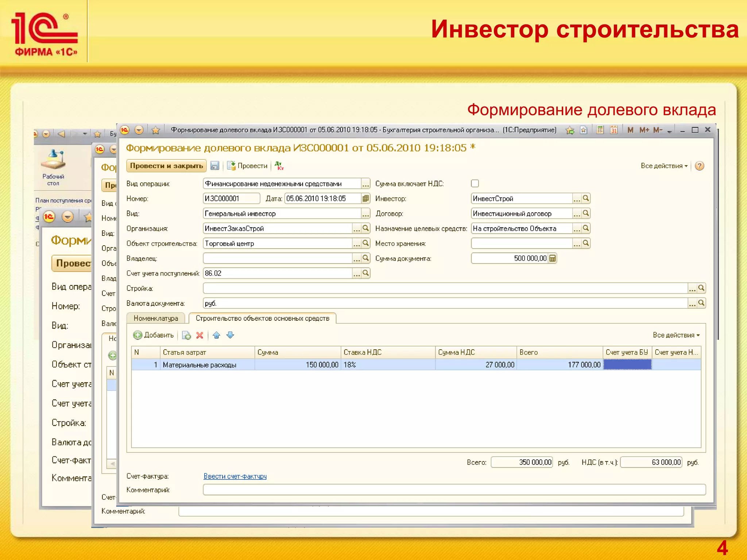
Task: Click magnifier icon next to Счет учета поступлений
Action: (x=365, y=273)
